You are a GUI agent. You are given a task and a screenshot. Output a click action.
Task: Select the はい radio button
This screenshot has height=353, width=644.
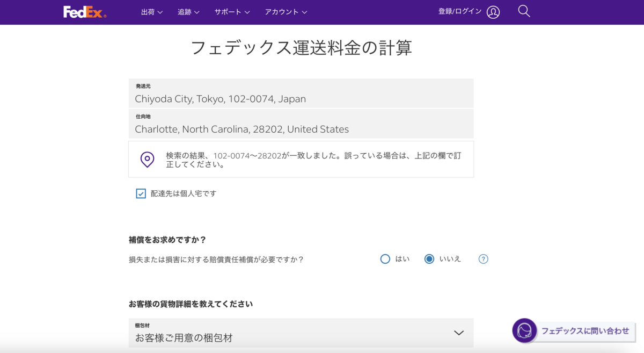[x=385, y=259]
